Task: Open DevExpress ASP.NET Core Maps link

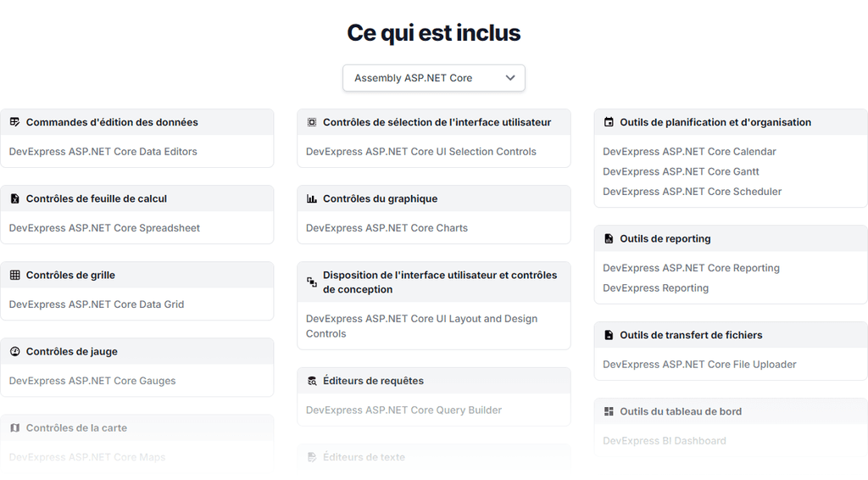Action: pyautogui.click(x=87, y=457)
